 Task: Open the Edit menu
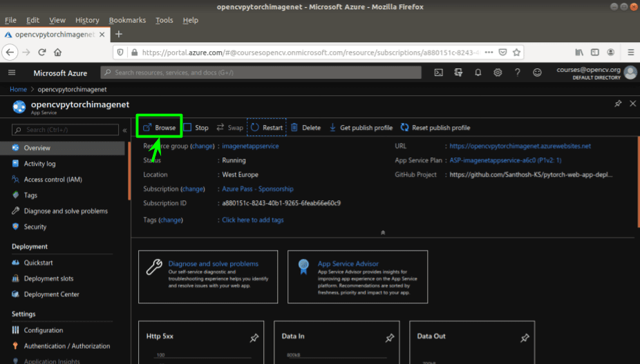[32, 20]
